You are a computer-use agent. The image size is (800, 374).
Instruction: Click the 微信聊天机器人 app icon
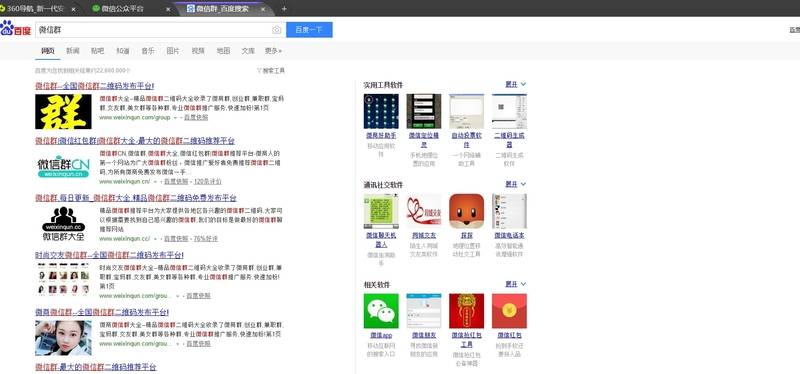(381, 211)
